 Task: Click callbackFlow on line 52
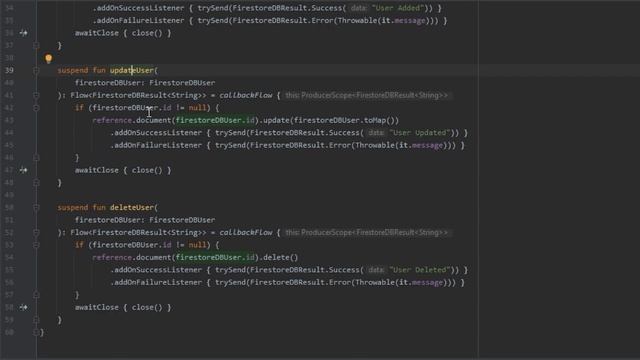[x=246, y=232]
